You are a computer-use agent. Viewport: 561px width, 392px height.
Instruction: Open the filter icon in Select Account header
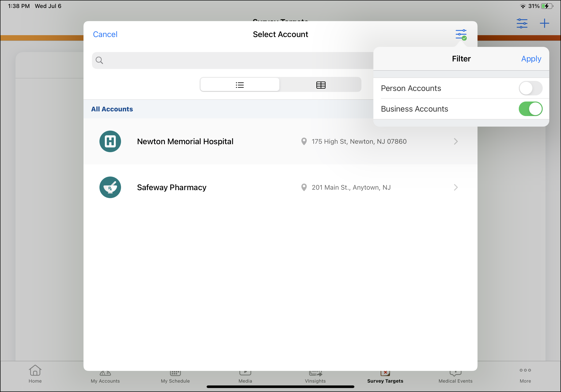coord(461,34)
